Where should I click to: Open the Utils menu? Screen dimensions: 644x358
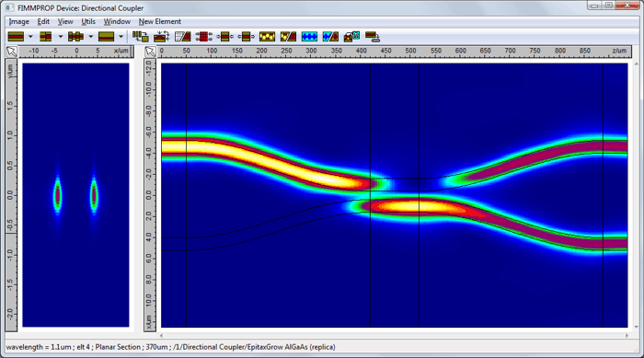coord(88,21)
